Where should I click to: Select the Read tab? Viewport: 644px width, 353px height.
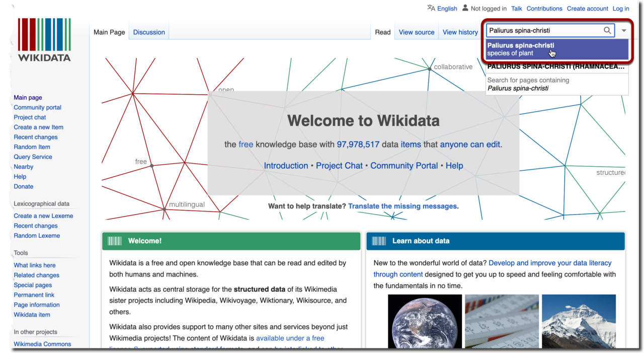tap(382, 32)
